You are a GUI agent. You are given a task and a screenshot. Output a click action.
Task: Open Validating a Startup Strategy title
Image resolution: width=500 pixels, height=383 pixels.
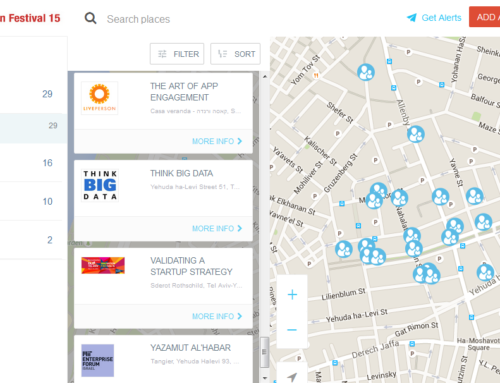click(191, 266)
